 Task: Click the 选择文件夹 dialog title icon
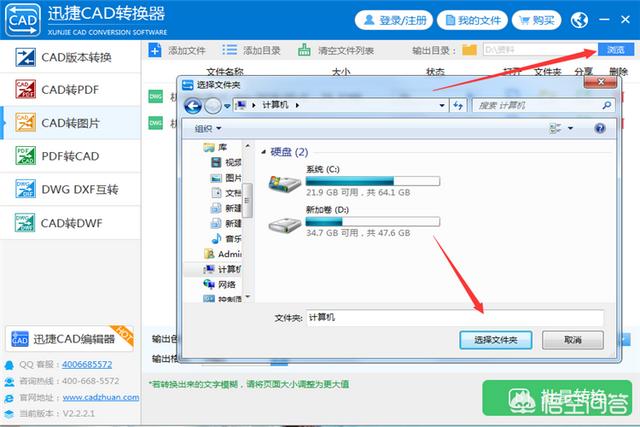click(x=188, y=85)
